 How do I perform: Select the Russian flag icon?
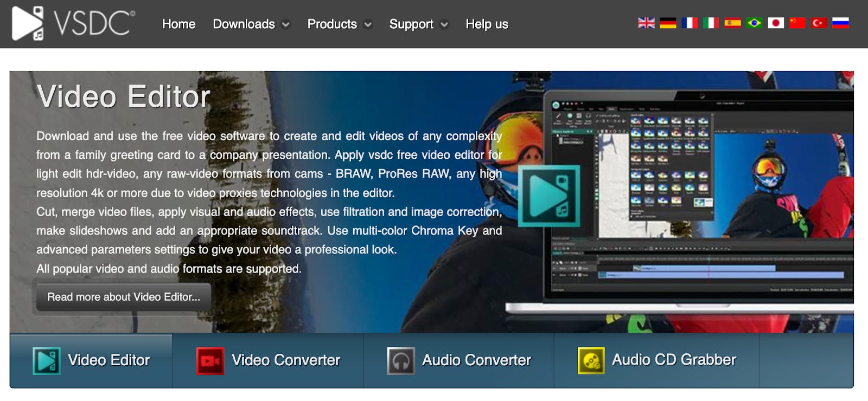tap(840, 23)
